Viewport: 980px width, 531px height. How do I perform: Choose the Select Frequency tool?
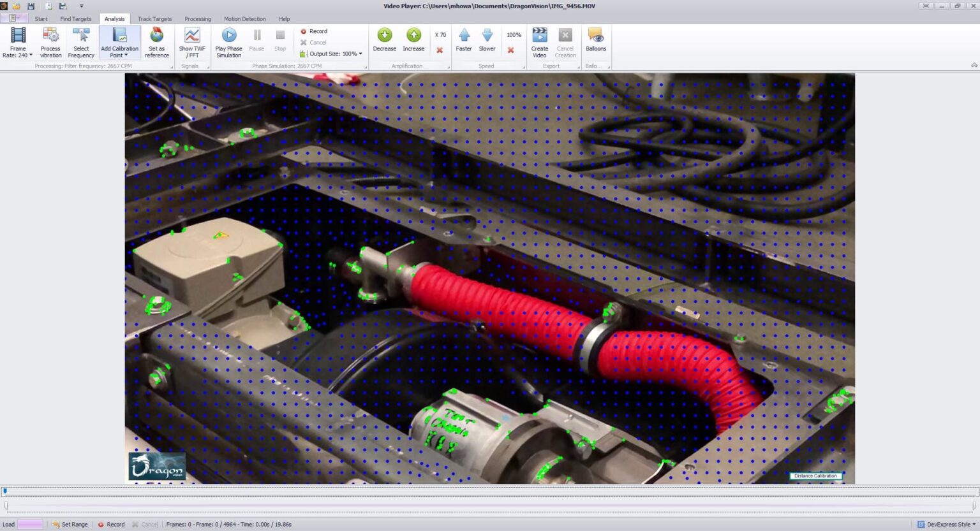coord(81,43)
